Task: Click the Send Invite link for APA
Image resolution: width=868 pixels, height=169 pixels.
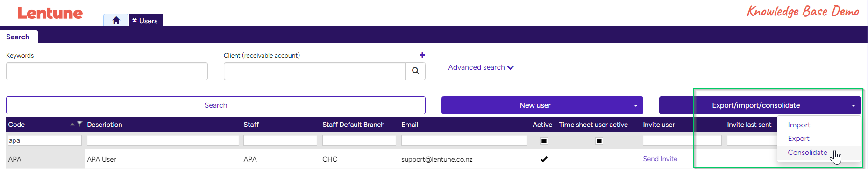Action: tap(660, 159)
